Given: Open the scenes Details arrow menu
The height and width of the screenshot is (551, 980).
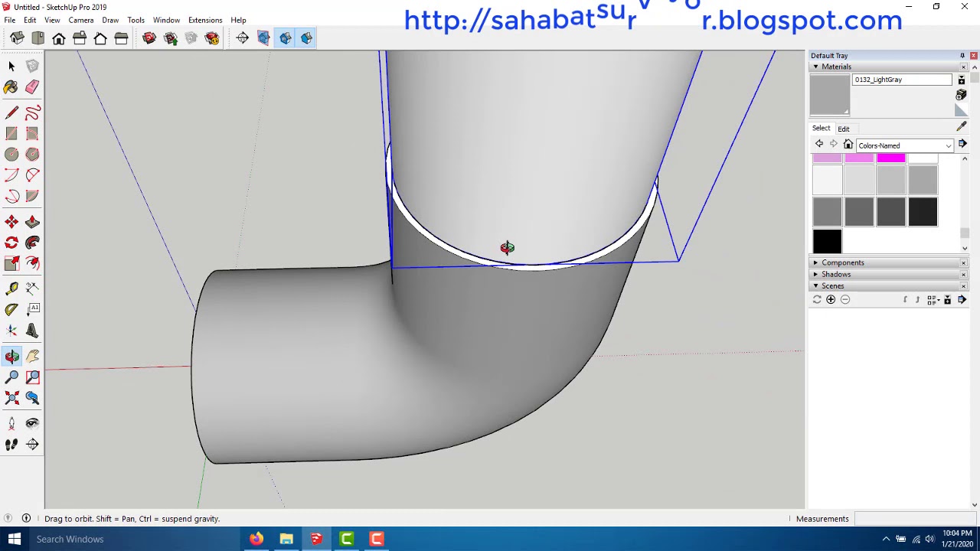Looking at the screenshot, I should pyautogui.click(x=962, y=300).
